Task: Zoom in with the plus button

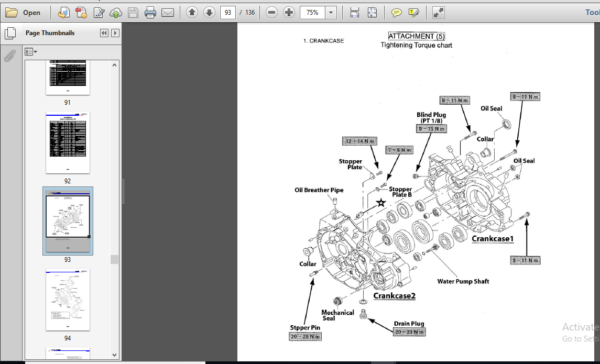Action: pyautogui.click(x=289, y=13)
